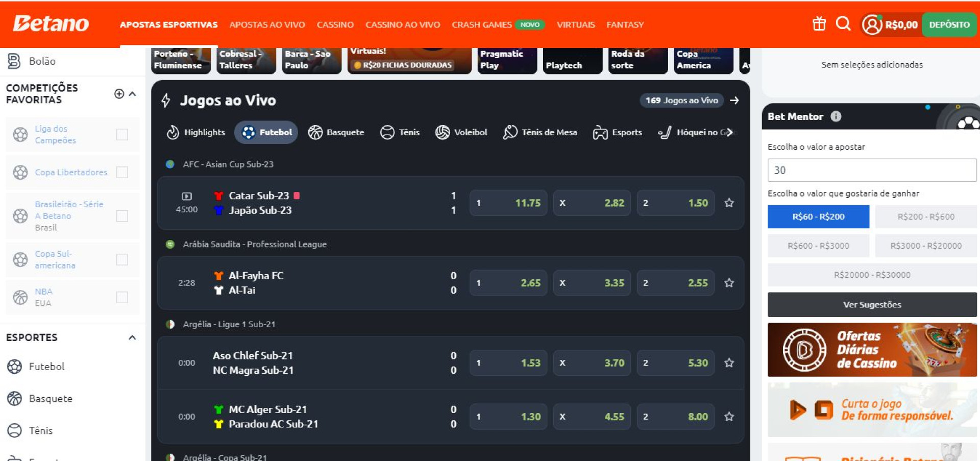Viewport: 980px width, 461px height.
Task: Collapse the Esportes section chevron
Action: (132, 337)
